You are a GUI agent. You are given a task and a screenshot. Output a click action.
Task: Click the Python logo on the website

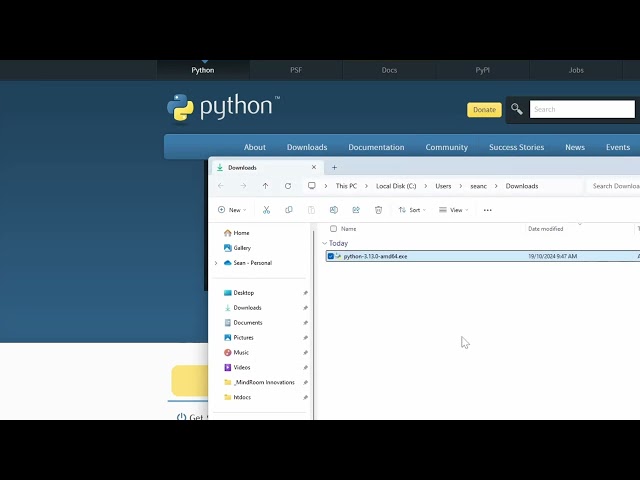(x=223, y=107)
